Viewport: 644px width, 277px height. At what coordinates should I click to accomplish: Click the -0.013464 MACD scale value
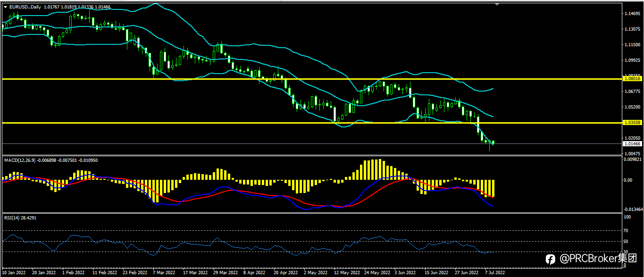[634, 209]
